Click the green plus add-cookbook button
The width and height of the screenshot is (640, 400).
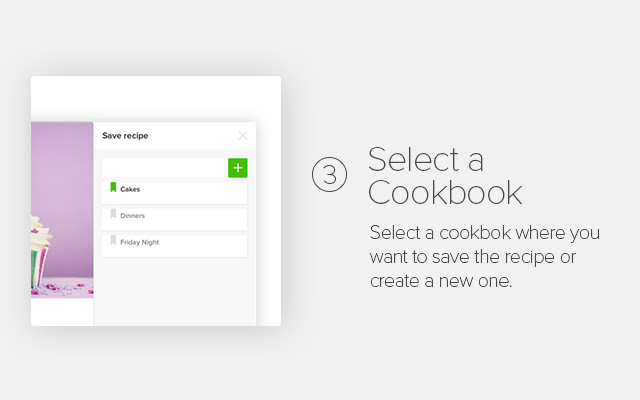[237, 168]
